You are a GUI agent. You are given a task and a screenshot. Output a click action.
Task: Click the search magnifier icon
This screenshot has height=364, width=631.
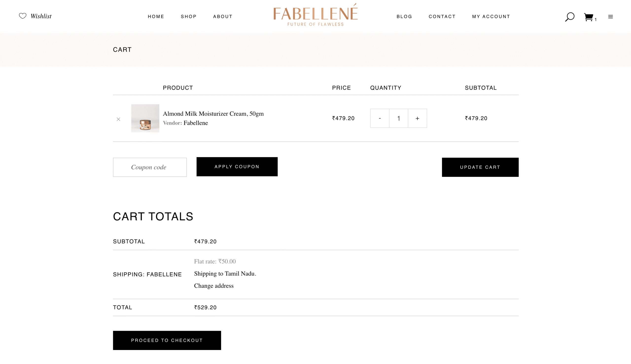pyautogui.click(x=570, y=17)
